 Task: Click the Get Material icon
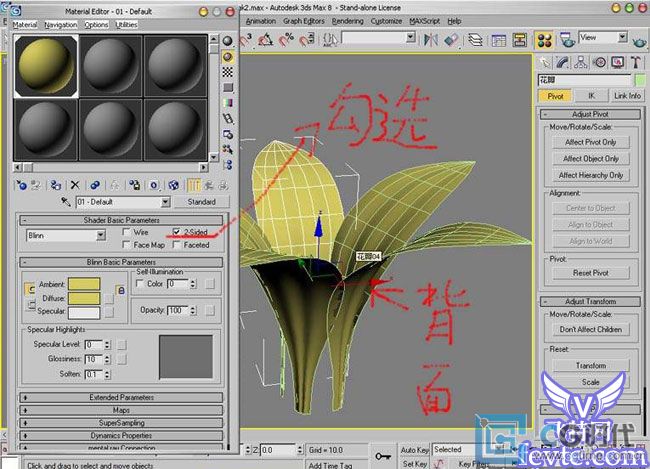tap(21, 185)
